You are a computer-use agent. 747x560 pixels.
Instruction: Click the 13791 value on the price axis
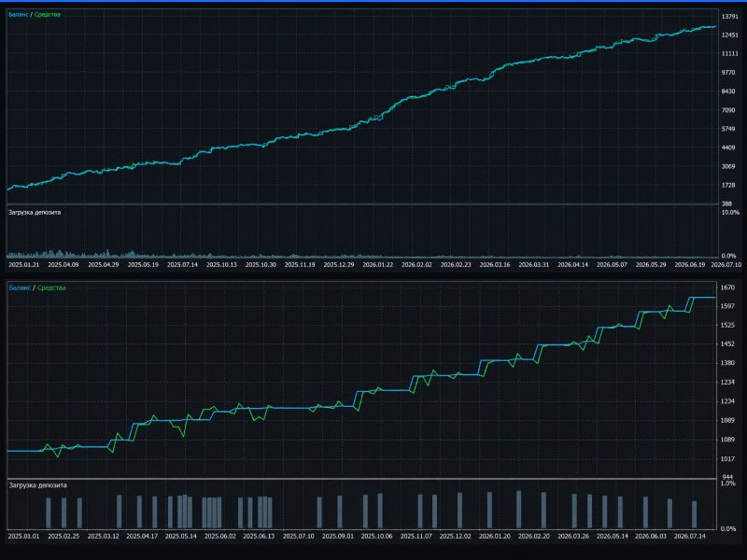pyautogui.click(x=729, y=17)
